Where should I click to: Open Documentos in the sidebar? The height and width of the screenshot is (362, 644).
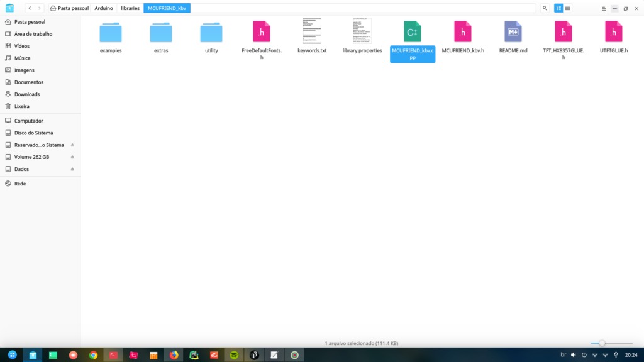[x=40, y=82]
